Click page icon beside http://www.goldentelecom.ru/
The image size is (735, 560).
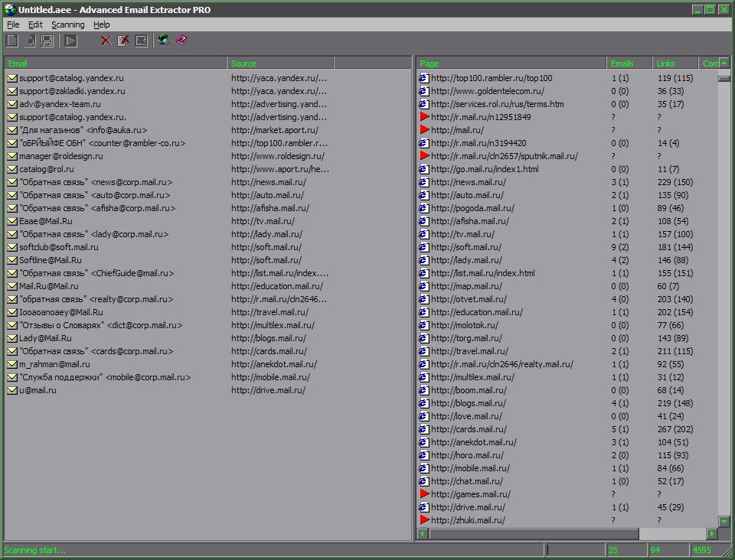pos(423,91)
